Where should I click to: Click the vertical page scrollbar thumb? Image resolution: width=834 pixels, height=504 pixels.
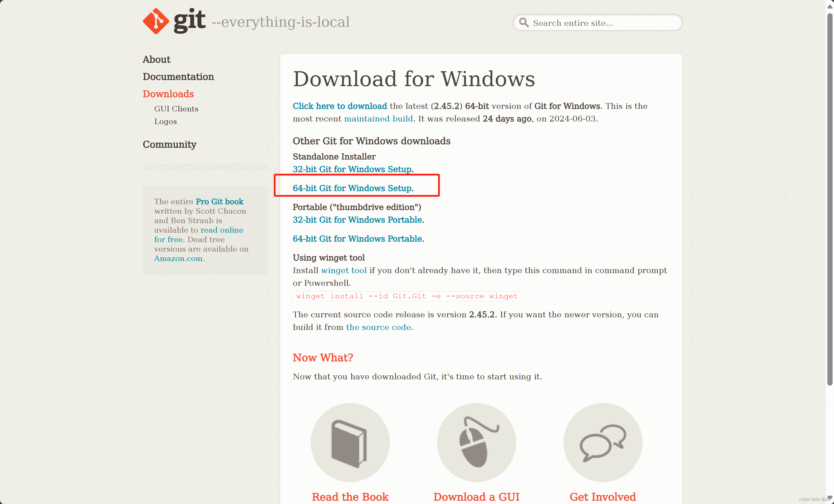pyautogui.click(x=830, y=200)
